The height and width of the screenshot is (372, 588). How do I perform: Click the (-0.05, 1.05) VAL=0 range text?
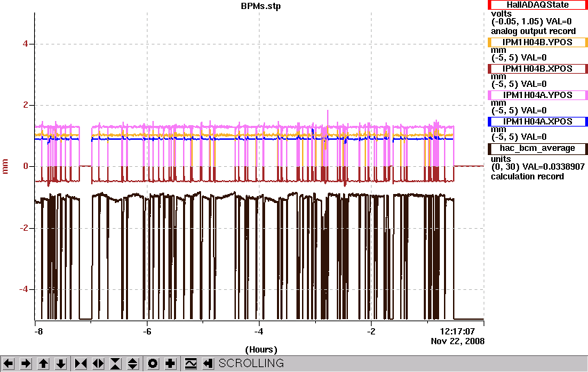coord(532,22)
